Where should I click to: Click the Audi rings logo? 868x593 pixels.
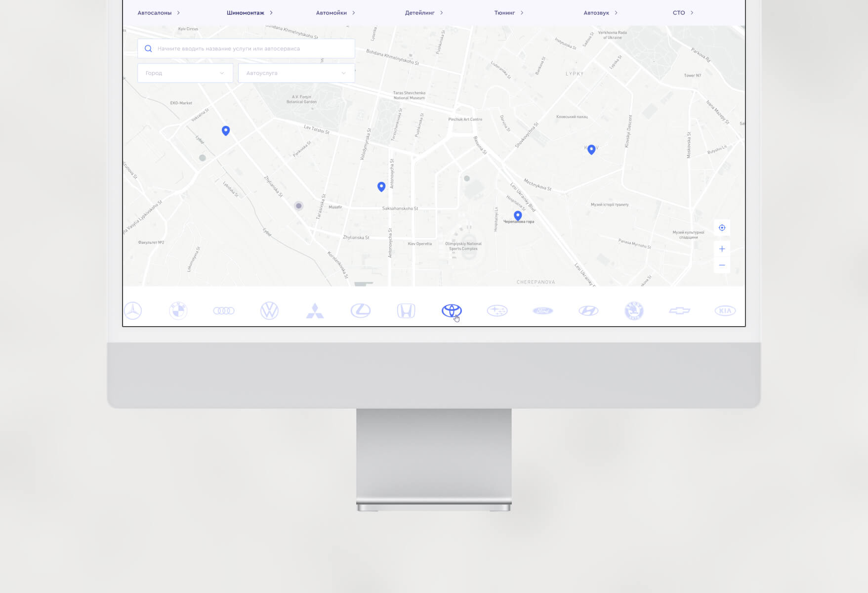tap(224, 310)
